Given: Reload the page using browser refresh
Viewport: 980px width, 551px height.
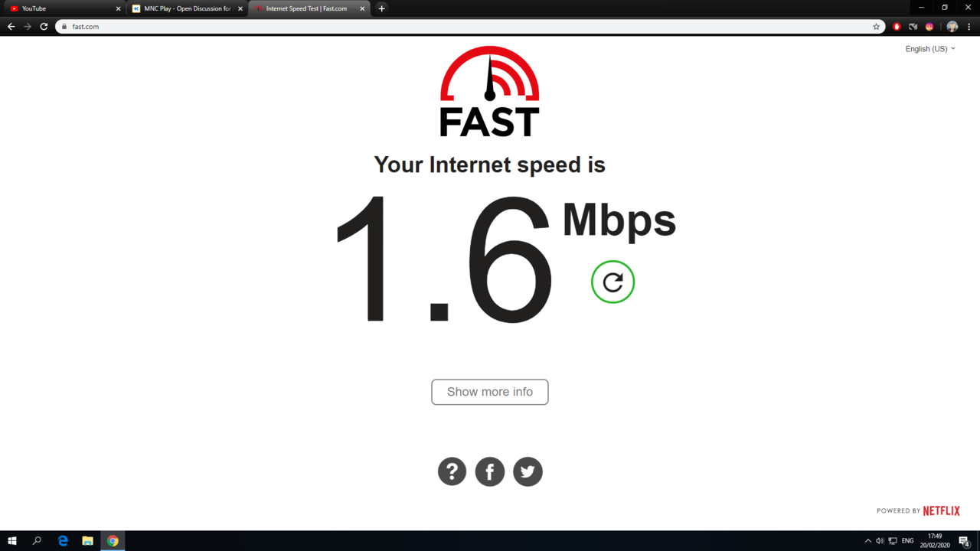Looking at the screenshot, I should pyautogui.click(x=44, y=27).
